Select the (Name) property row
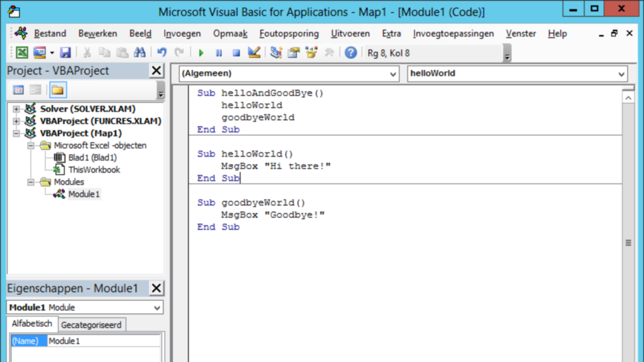 [x=86, y=341]
